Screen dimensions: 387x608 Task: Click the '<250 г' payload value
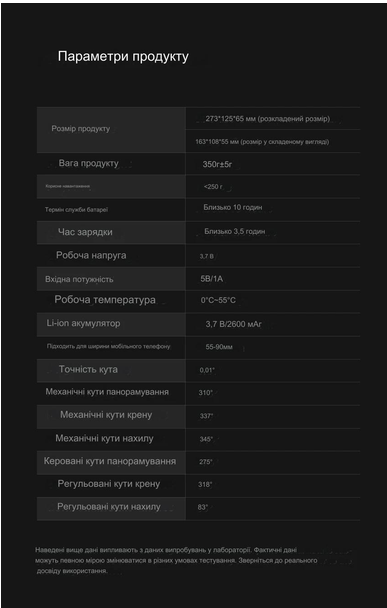click(213, 187)
